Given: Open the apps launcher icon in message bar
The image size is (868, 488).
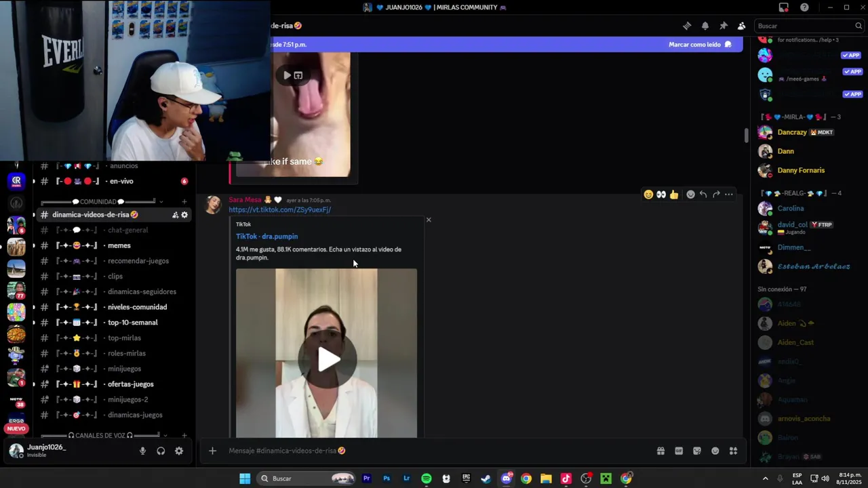Looking at the screenshot, I should pyautogui.click(x=733, y=451).
